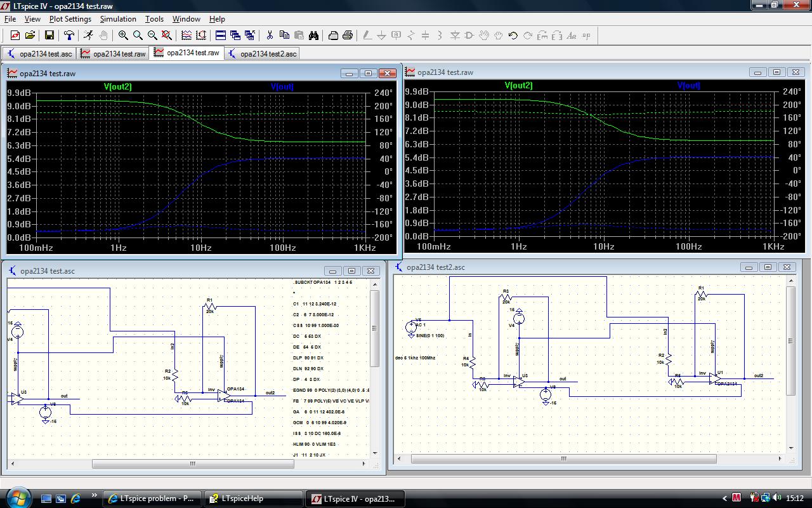This screenshot has width=812, height=508.
Task: Click the Zoom to Fit crossed magnifier icon
Action: click(x=167, y=36)
